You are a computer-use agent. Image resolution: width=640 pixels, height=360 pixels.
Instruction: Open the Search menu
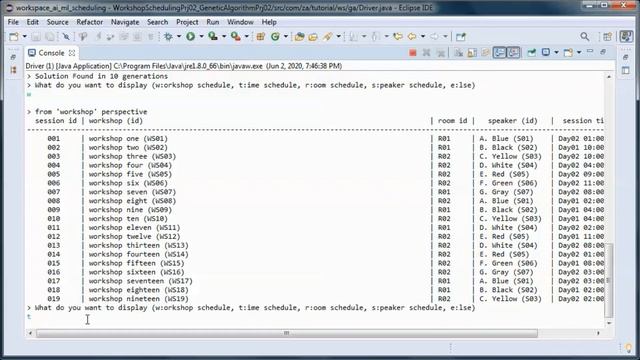157,22
